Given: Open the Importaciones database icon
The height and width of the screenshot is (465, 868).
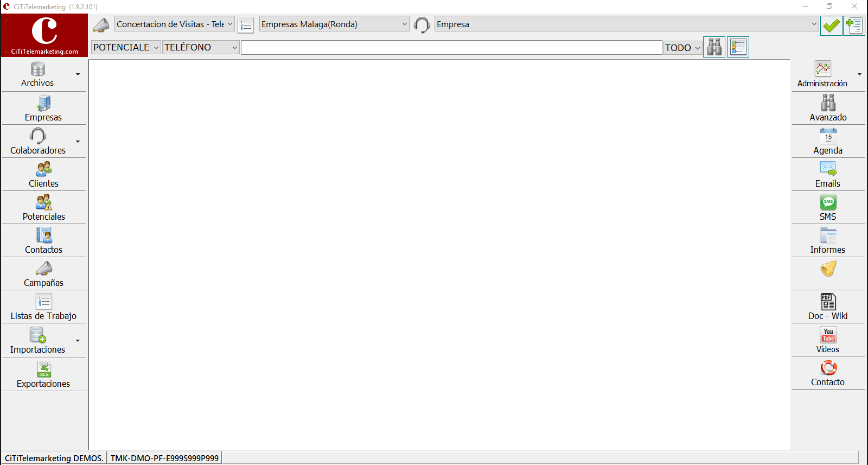Looking at the screenshot, I should (38, 335).
